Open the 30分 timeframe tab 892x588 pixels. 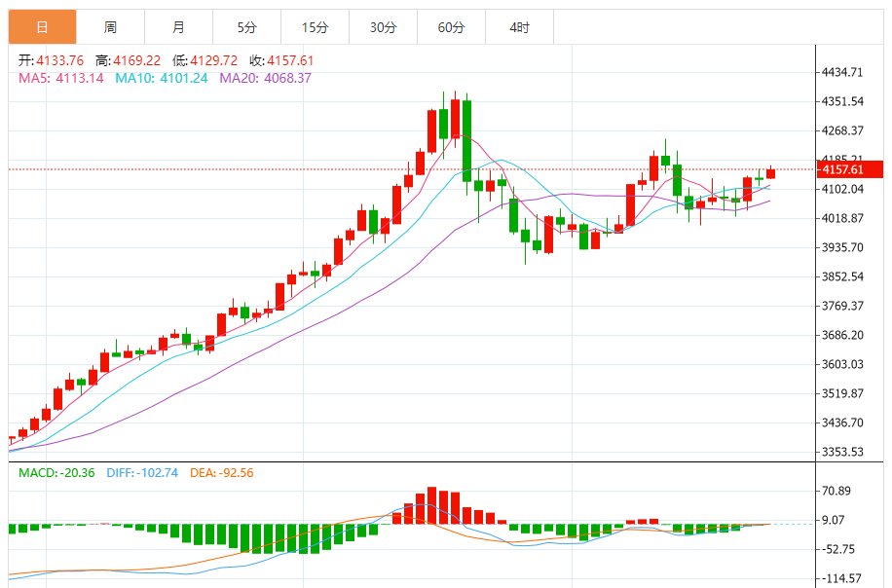coord(383,26)
